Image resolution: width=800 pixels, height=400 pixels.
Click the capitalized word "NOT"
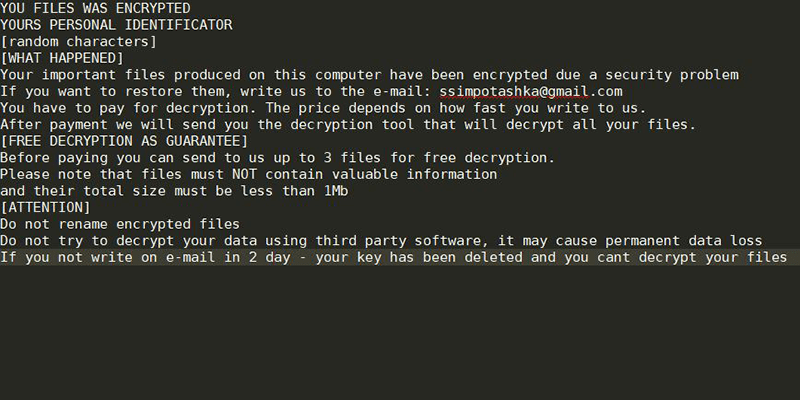246,174
